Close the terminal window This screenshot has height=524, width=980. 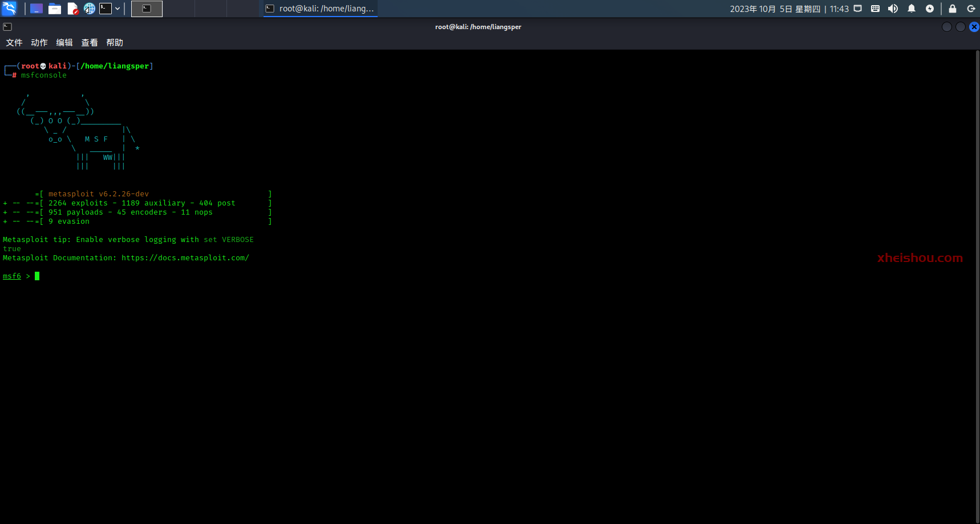(x=974, y=27)
